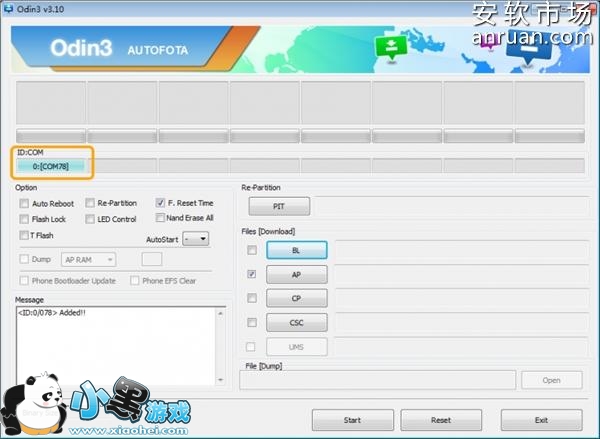Click the Message log down scroll arrow
The image size is (600, 439).
pos(220,380)
